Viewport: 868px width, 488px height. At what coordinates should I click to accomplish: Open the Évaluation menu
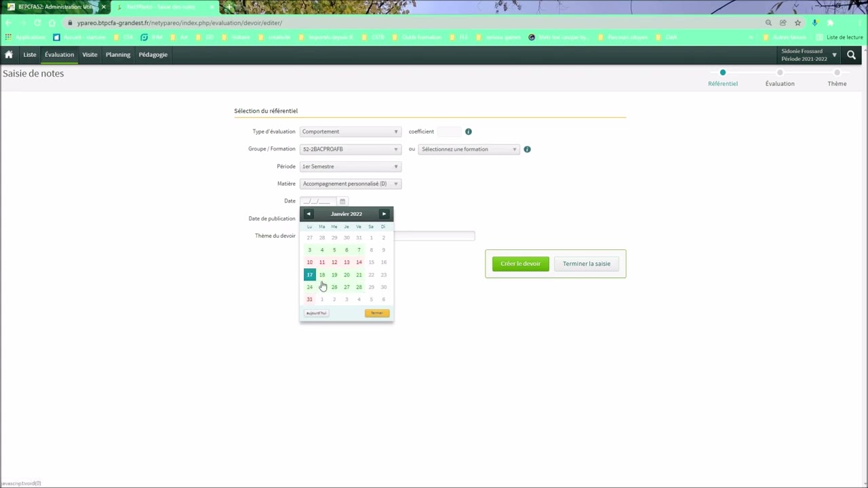tap(60, 55)
